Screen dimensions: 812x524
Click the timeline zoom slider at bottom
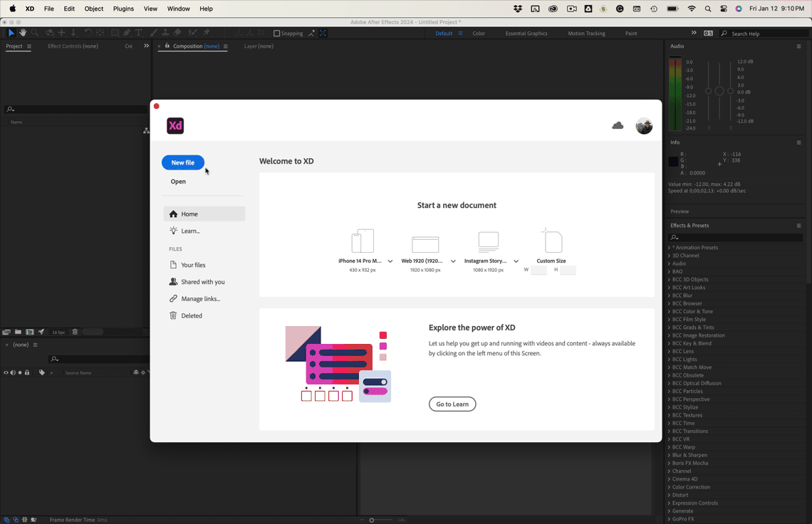[x=371, y=520]
